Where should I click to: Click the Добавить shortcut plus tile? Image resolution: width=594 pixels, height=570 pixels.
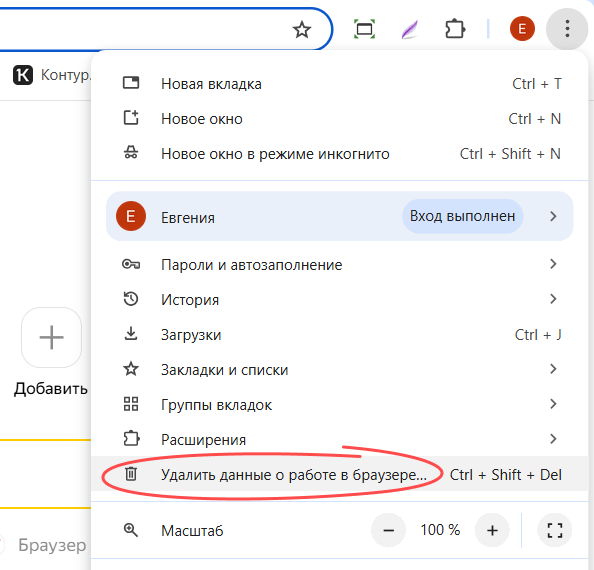(52, 337)
